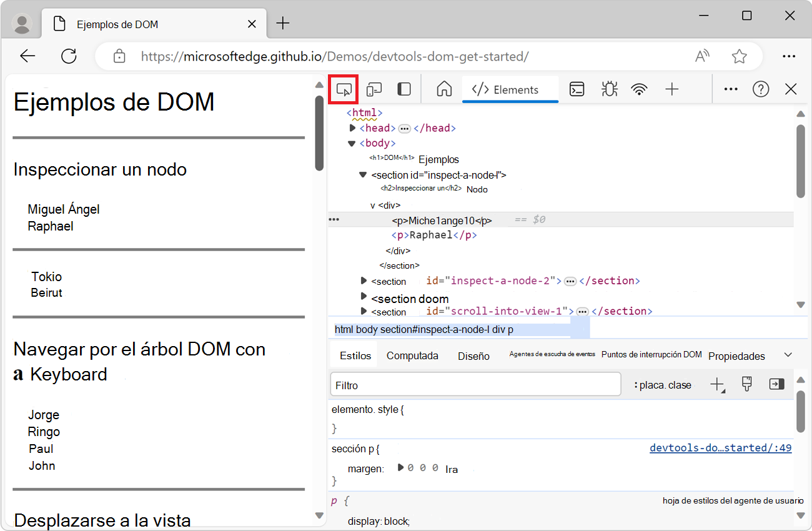Image resolution: width=812 pixels, height=531 pixels.
Task: Switch to the Computada tab
Action: [x=412, y=355]
